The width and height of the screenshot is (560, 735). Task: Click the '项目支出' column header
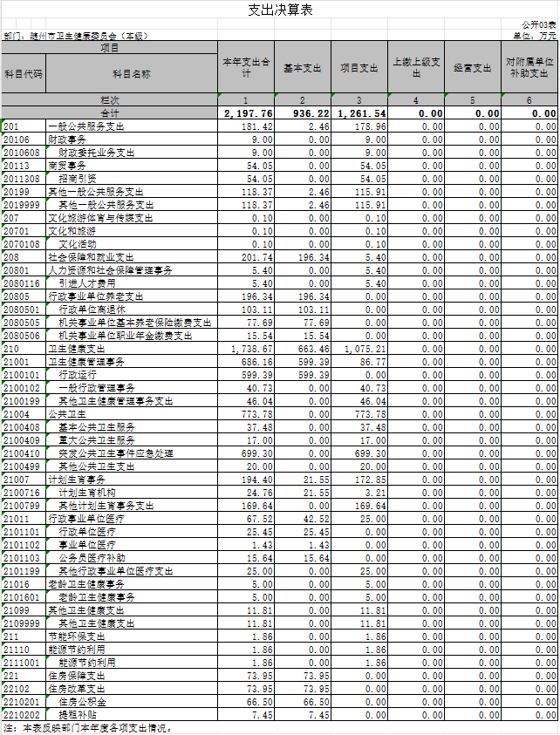(x=359, y=68)
